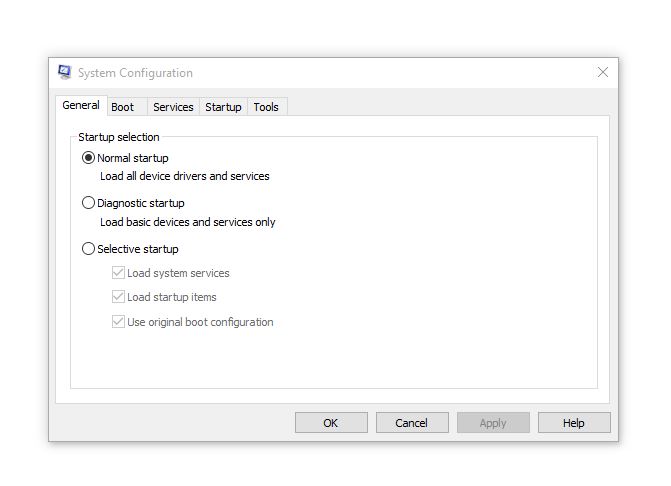Click the 'Startup selection' group label
Image resolution: width=671 pixels, height=486 pixels.
(119, 137)
